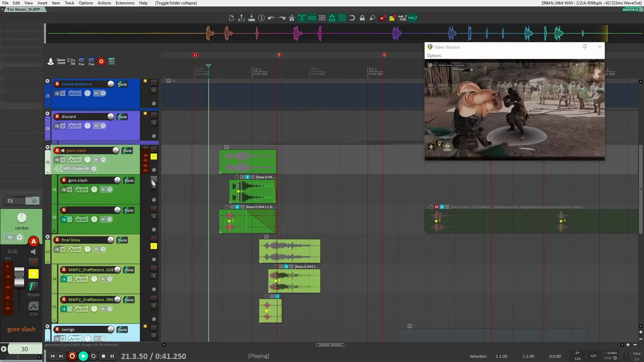Toggle grid lines icon

coord(342,18)
